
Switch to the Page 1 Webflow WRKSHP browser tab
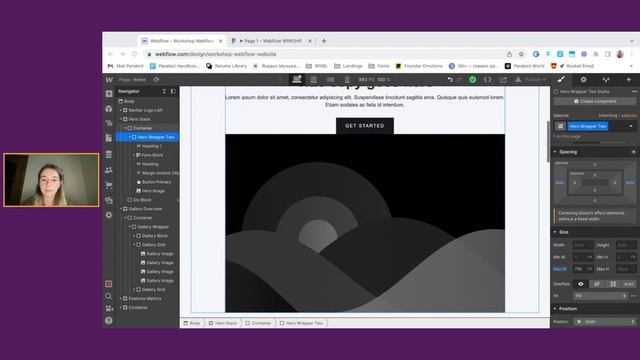(270, 41)
